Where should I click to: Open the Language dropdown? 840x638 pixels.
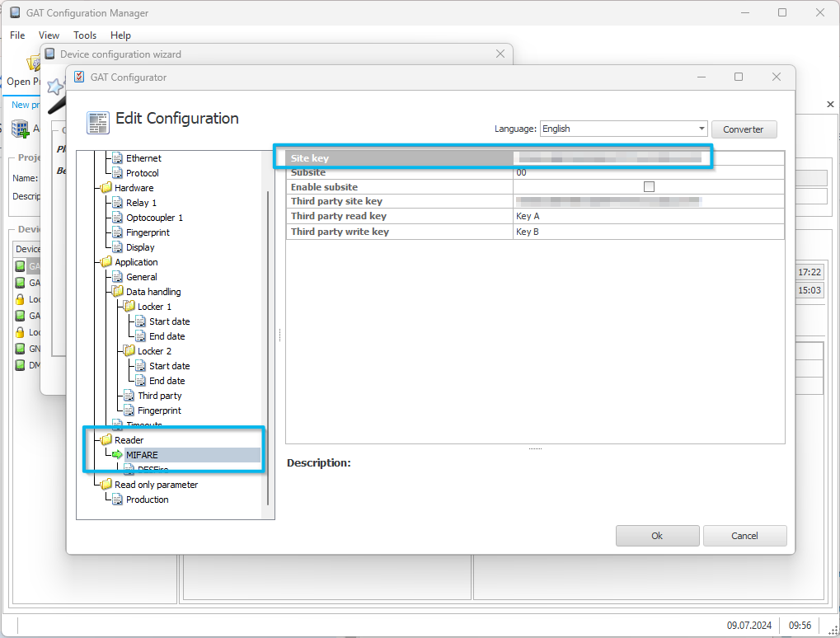(x=623, y=129)
